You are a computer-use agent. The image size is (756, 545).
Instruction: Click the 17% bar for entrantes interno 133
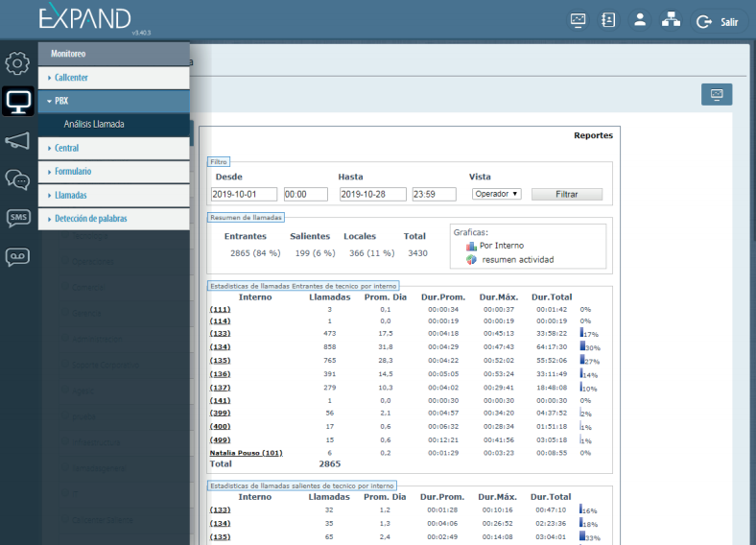[x=581, y=332]
